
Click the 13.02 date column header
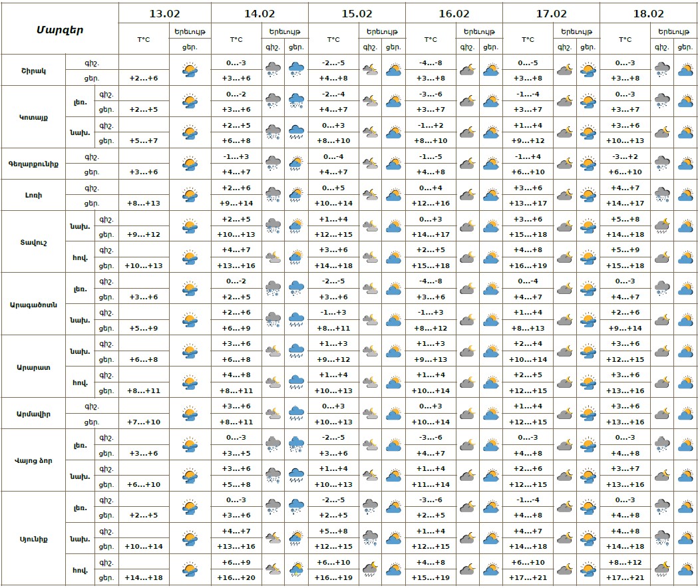tap(164, 13)
